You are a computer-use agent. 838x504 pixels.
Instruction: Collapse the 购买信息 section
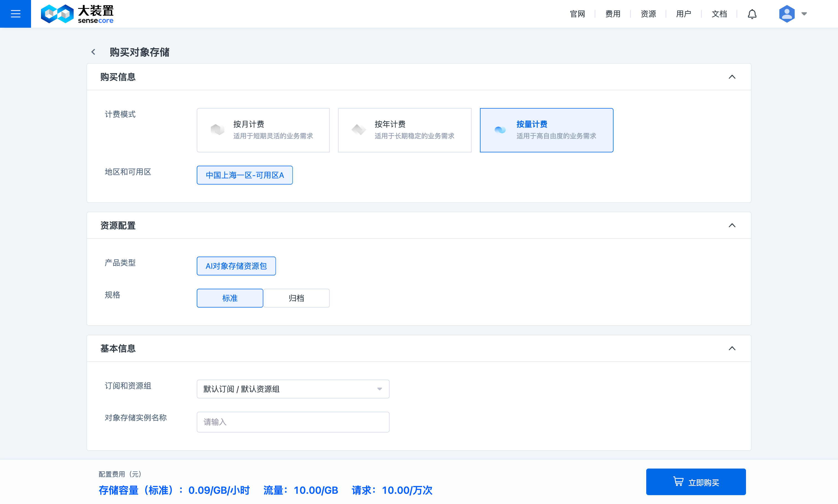pos(732,77)
